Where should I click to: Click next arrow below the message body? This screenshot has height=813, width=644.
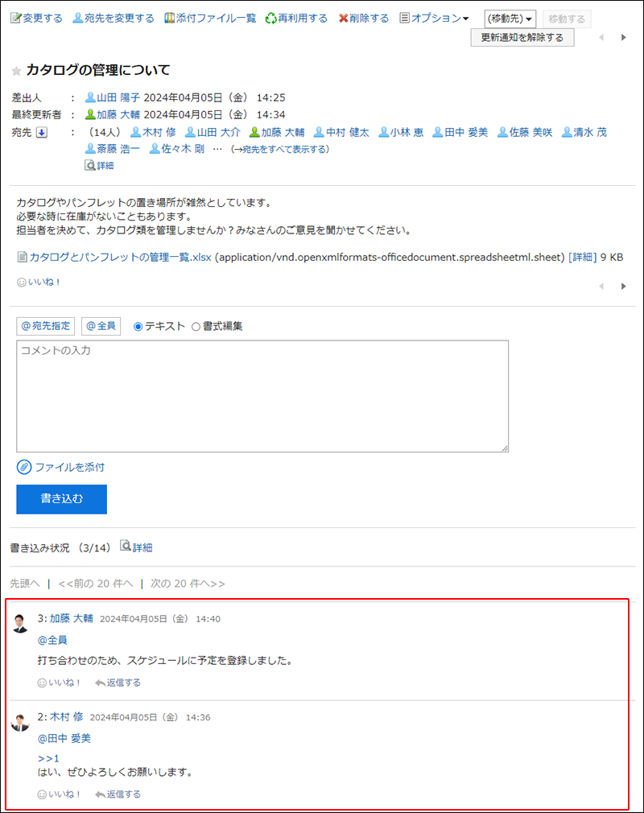pyautogui.click(x=623, y=287)
